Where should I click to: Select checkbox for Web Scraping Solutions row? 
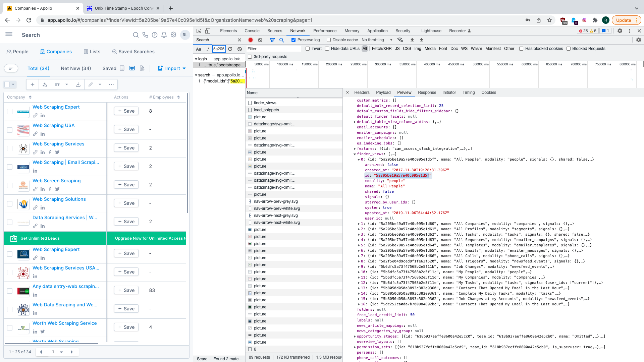tap(10, 204)
